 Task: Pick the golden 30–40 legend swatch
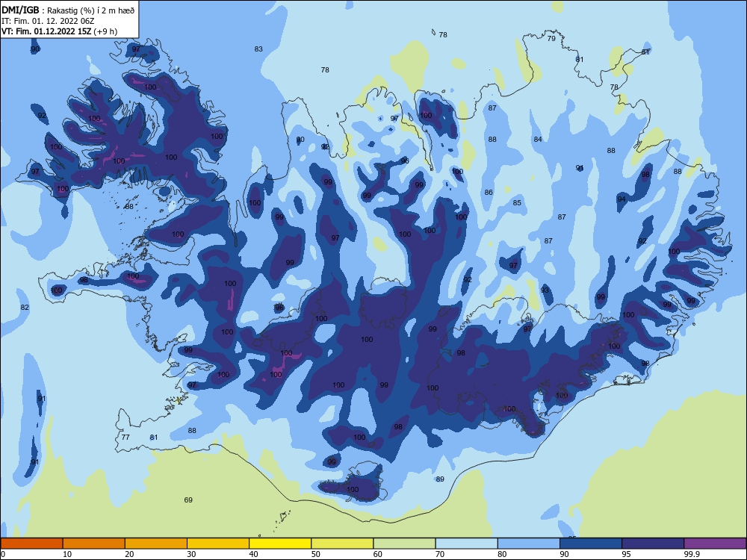point(218,544)
